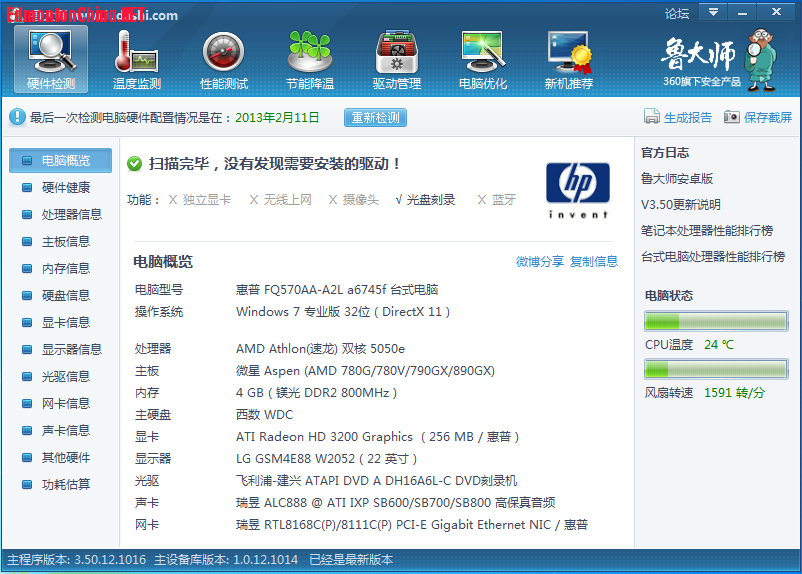
Task: Open the V3.50更新说明 log entry
Action: coord(681,205)
